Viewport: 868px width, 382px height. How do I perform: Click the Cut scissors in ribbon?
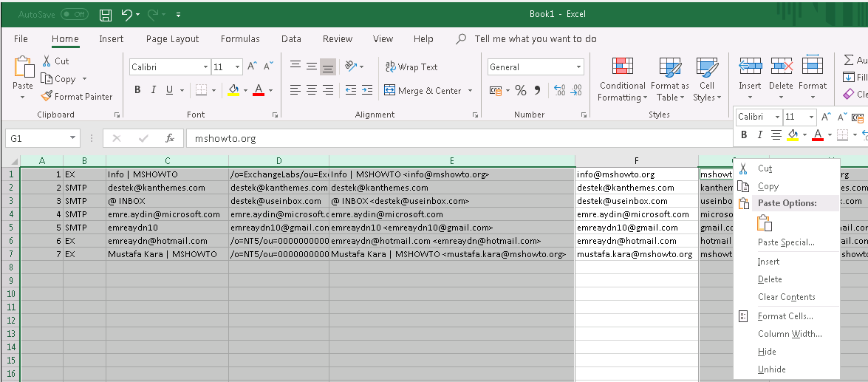click(x=55, y=61)
